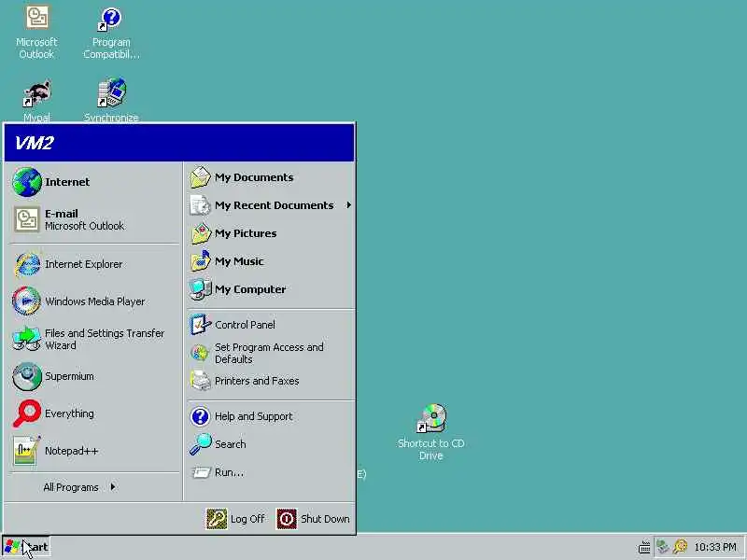747x560 pixels.
Task: Open My Pictures folder
Action: (271, 233)
